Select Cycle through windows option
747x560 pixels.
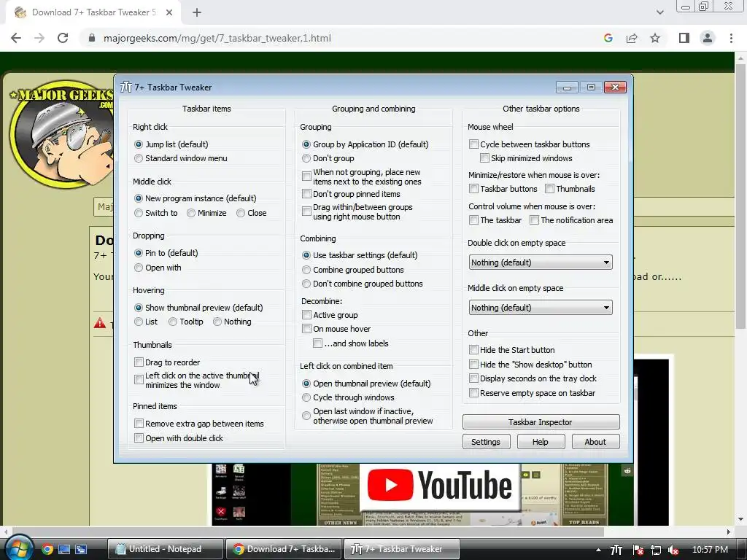(306, 397)
